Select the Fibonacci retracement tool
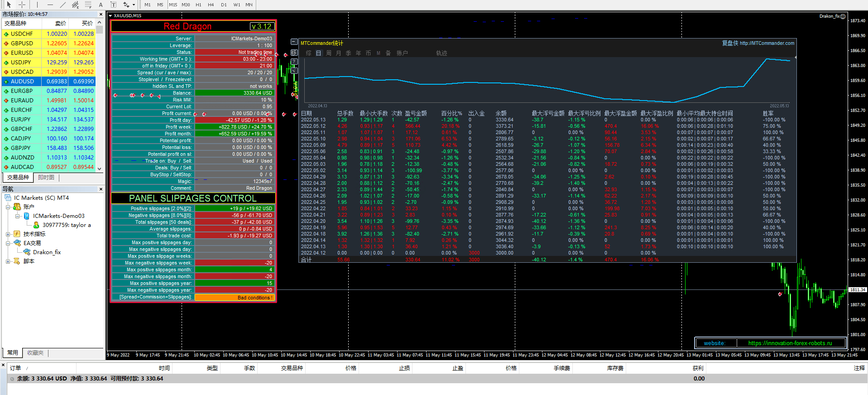868x395 pixels. click(88, 5)
